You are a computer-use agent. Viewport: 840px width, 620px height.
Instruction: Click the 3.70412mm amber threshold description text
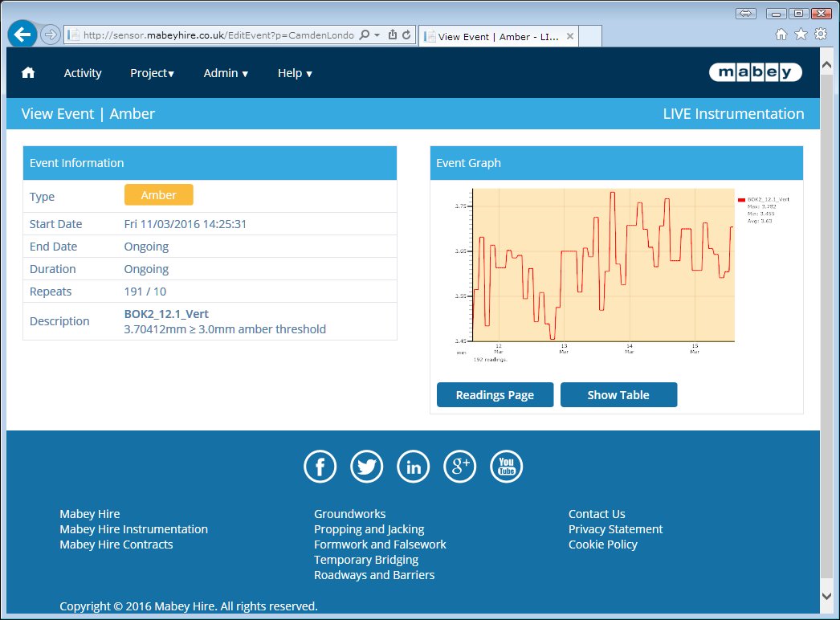(x=225, y=329)
